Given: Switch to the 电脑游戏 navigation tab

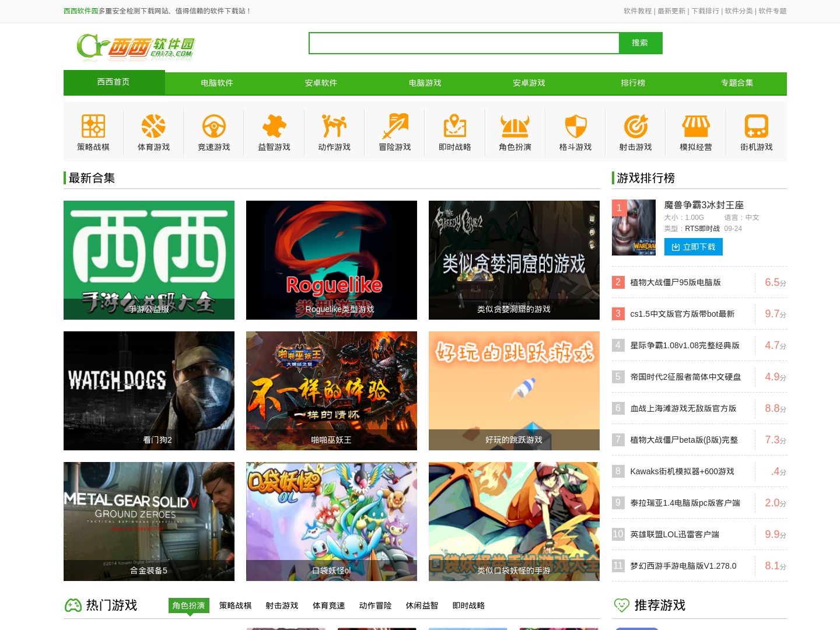Looking at the screenshot, I should [425, 83].
